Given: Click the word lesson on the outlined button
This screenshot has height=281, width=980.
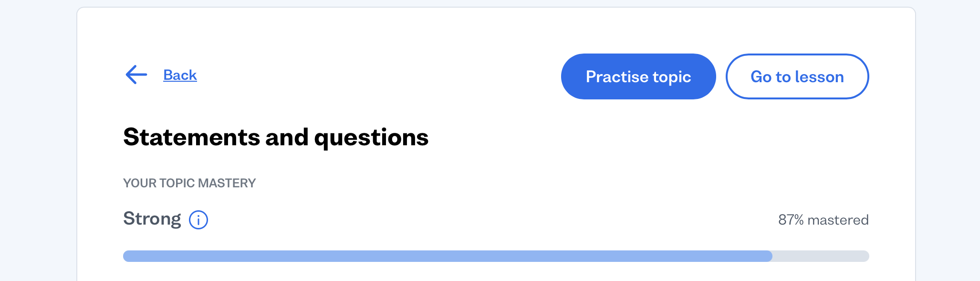Looking at the screenshot, I should [x=819, y=76].
